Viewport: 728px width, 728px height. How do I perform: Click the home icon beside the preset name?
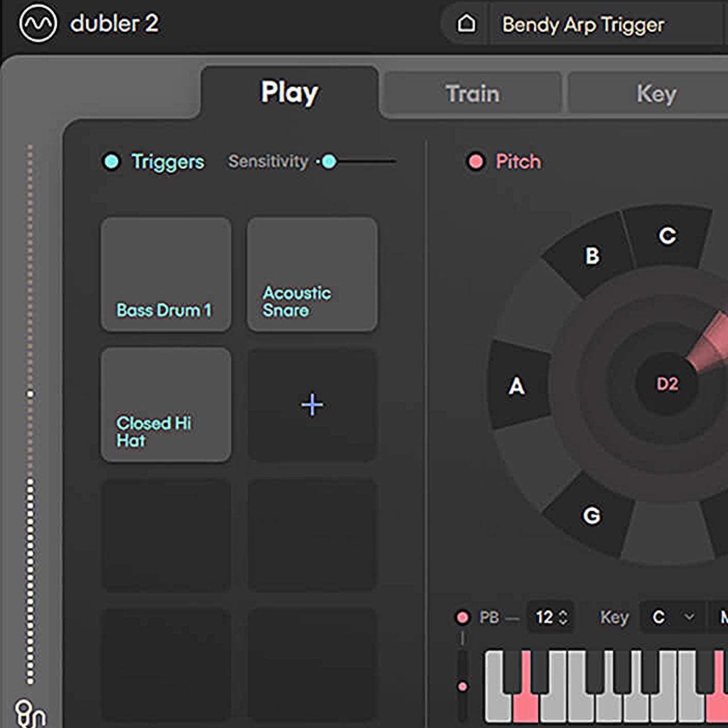pyautogui.click(x=466, y=24)
